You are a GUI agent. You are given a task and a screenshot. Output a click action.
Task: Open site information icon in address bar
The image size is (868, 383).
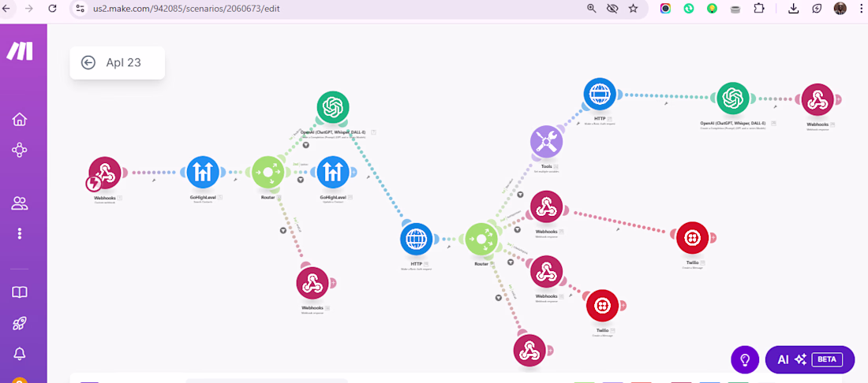click(x=80, y=9)
